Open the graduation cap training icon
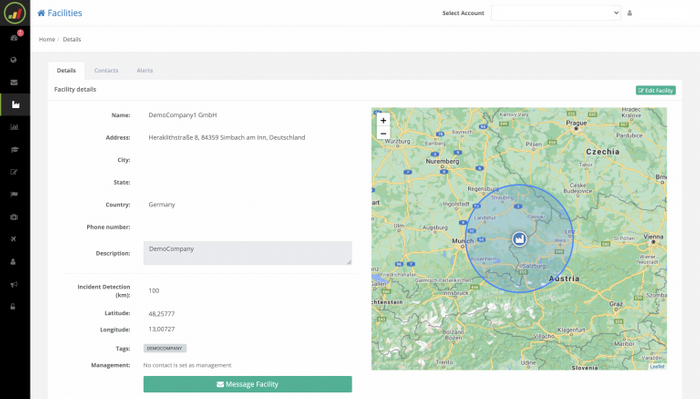Image resolution: width=700 pixels, height=399 pixels. point(14,150)
